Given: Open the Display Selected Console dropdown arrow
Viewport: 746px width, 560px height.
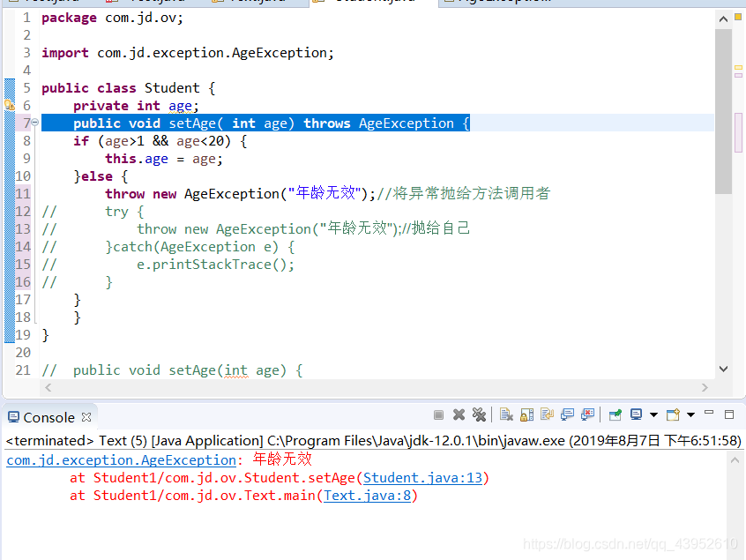Looking at the screenshot, I should (x=653, y=415).
